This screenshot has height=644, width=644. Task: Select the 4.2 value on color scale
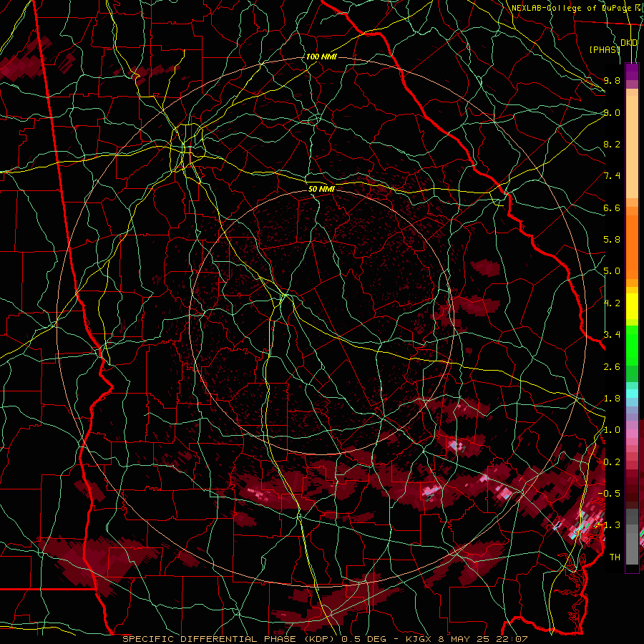pyautogui.click(x=612, y=303)
